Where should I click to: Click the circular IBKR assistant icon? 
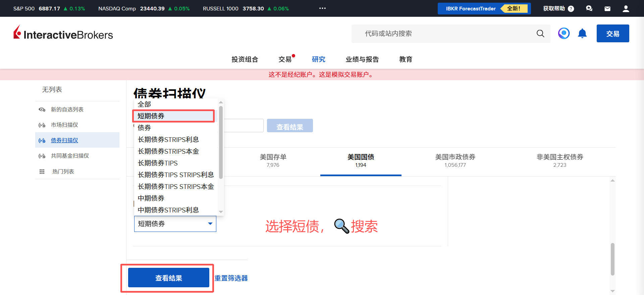click(564, 34)
